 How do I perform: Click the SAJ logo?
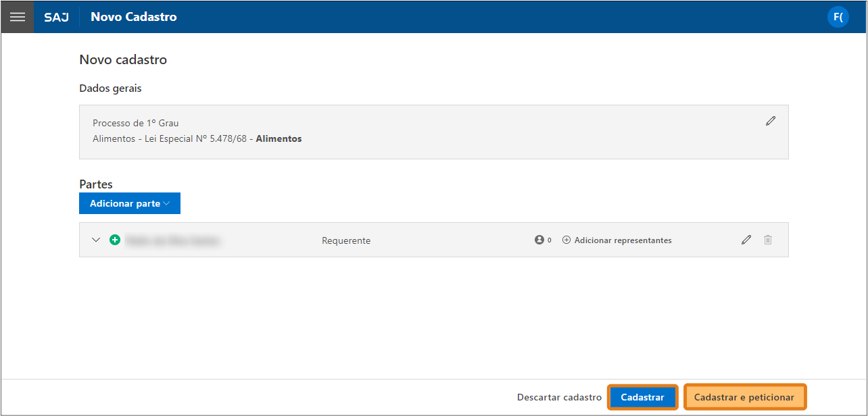click(56, 17)
